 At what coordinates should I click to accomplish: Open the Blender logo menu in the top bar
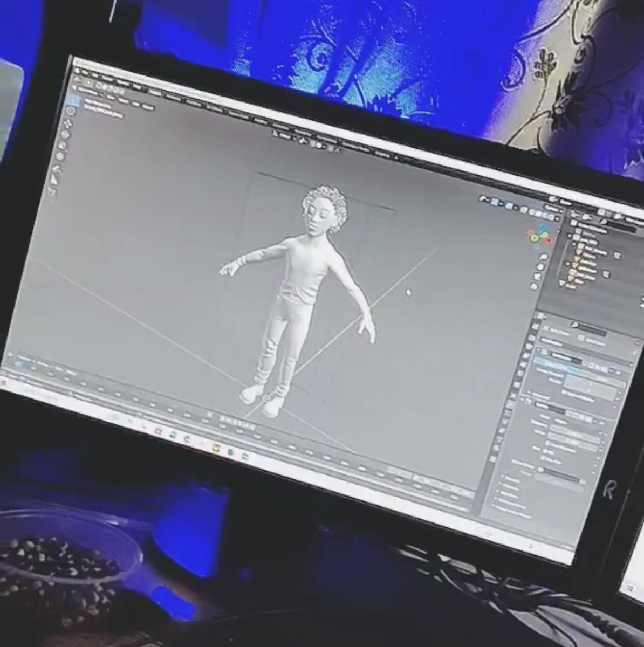tap(77, 71)
